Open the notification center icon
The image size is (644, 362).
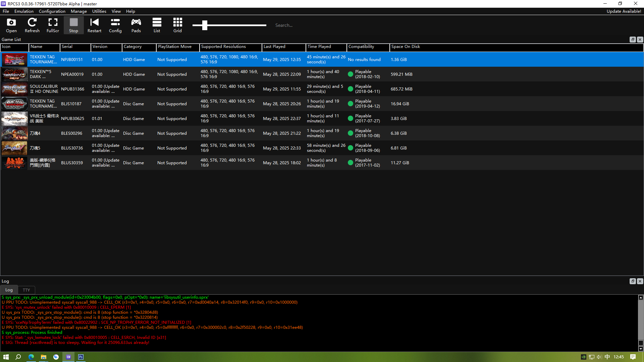[633, 357]
